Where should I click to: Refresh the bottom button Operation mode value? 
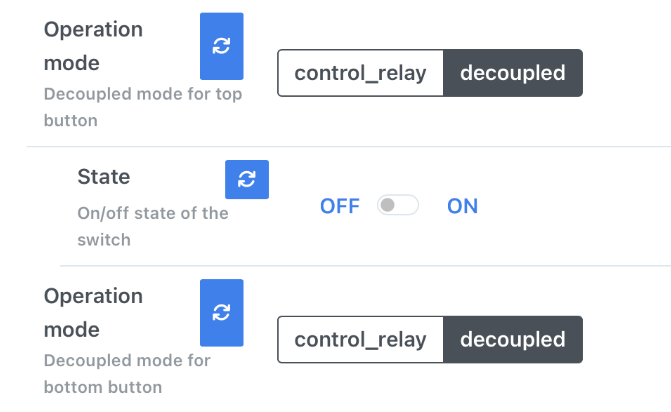tap(222, 313)
